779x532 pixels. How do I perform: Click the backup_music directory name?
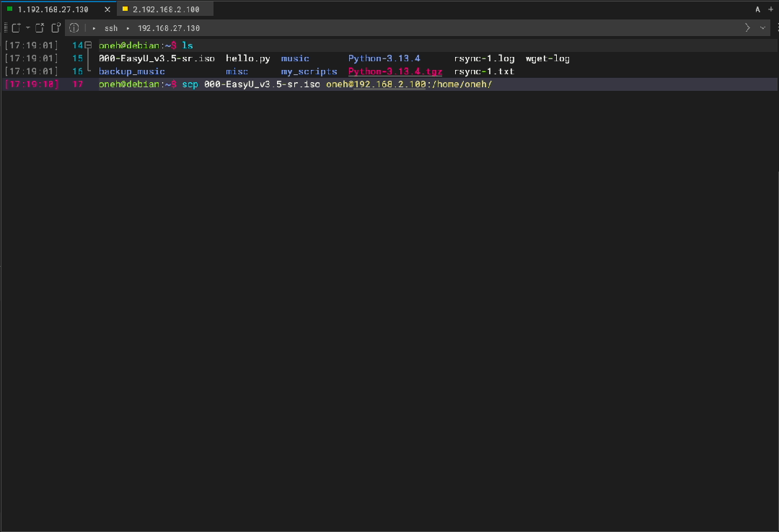point(132,71)
